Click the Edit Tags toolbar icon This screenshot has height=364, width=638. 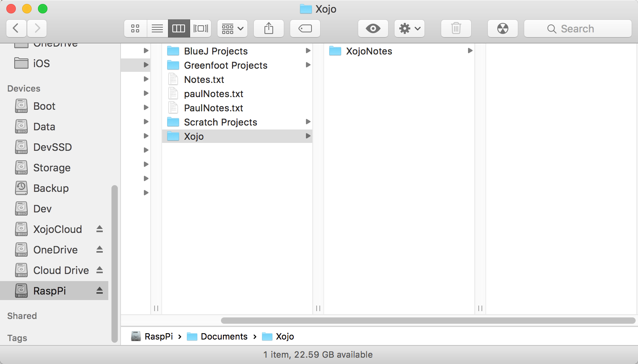[x=305, y=28]
